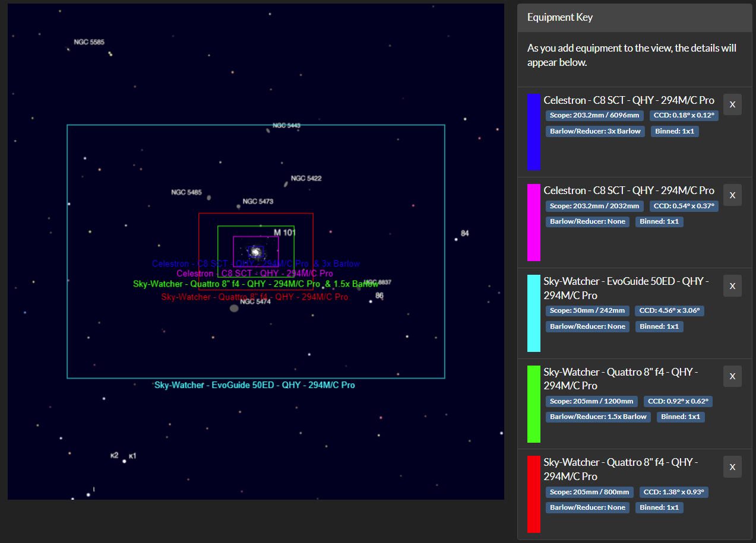Click the M 101 galaxy on the sky map

pyautogui.click(x=256, y=252)
